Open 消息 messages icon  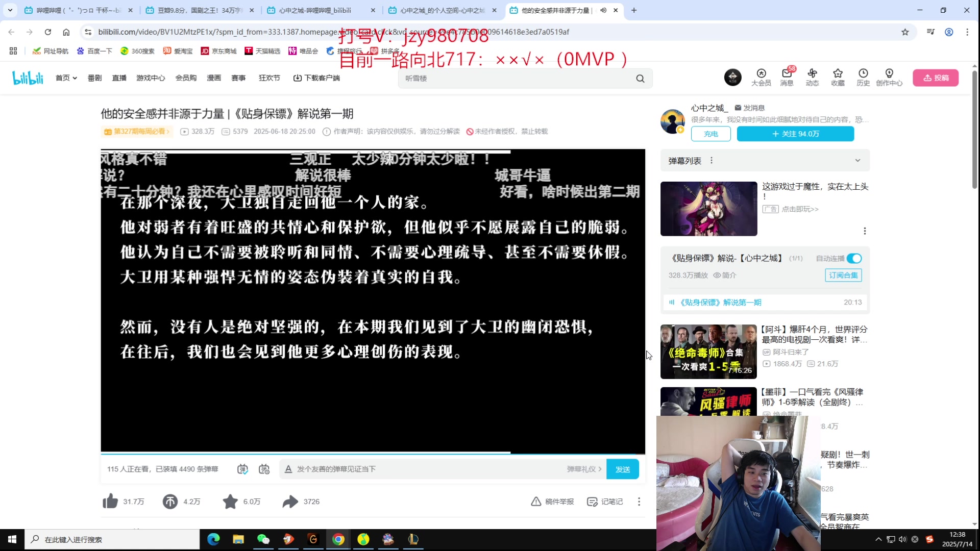[787, 78]
